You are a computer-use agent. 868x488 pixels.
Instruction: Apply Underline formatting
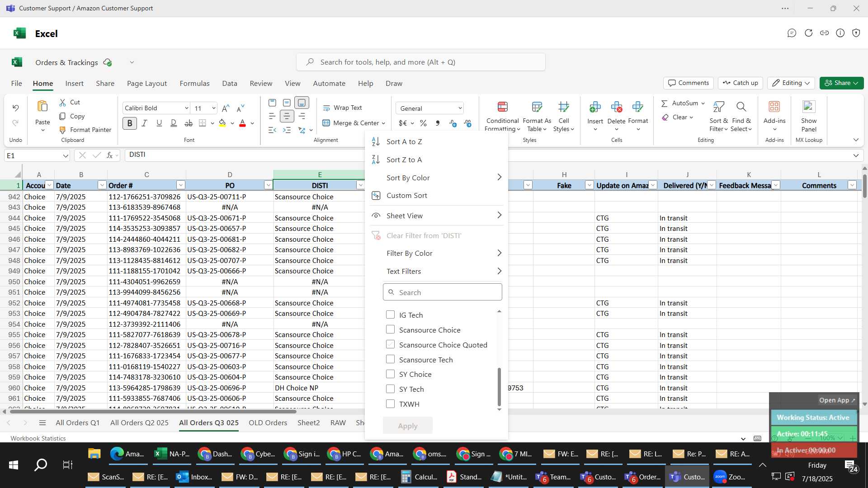[x=159, y=123]
